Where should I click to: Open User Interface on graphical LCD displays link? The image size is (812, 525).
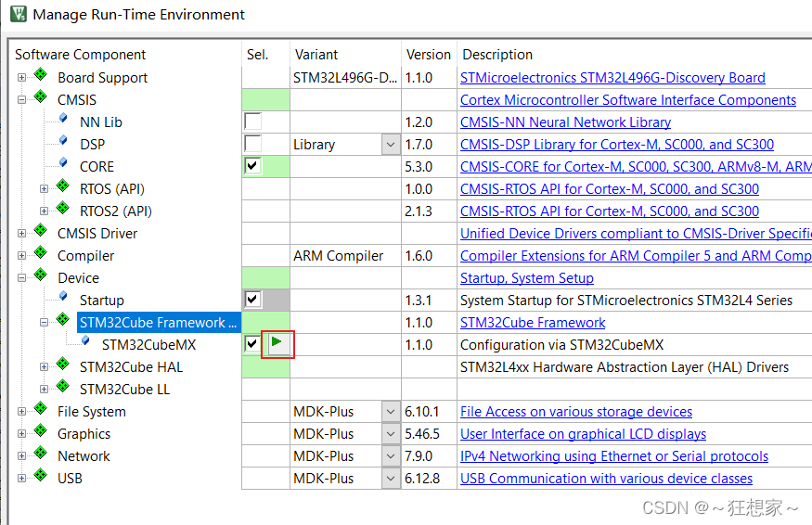coord(583,434)
